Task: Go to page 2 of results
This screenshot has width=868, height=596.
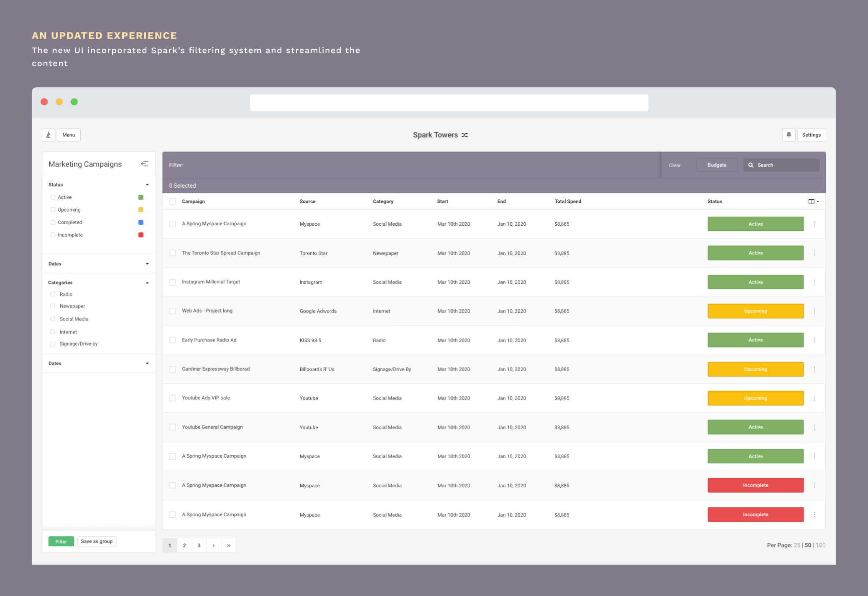Action: point(184,545)
